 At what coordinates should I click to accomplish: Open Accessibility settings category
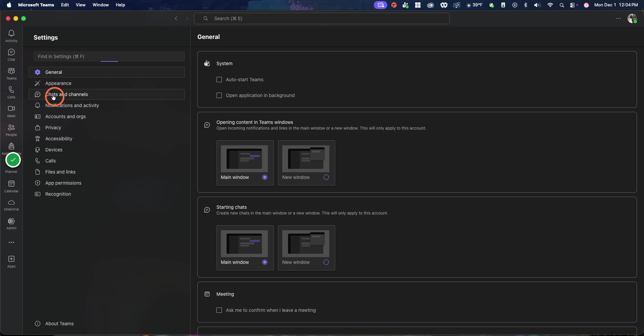tap(107, 139)
